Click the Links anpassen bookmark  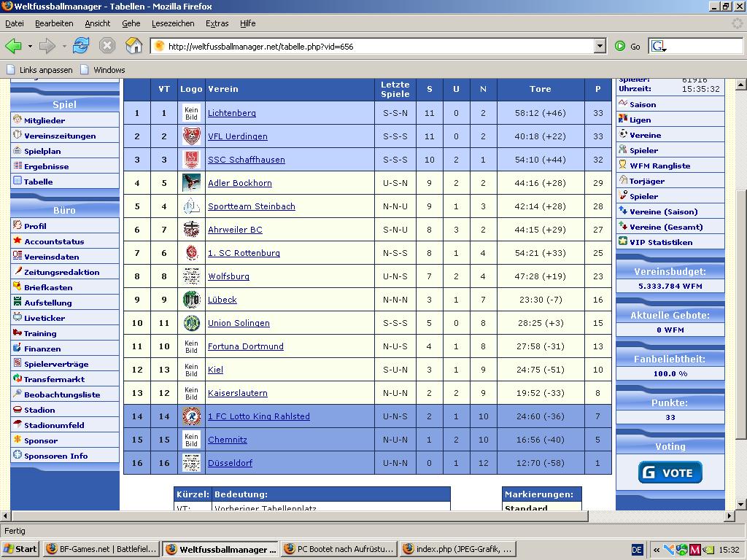(39, 70)
